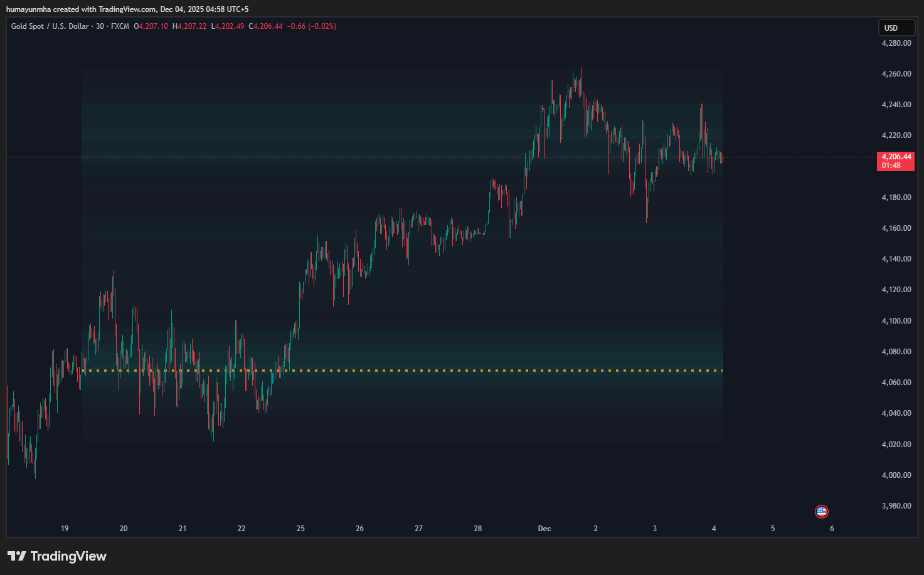Click the 4,120.00 price scale label
Image resolution: width=924 pixels, height=575 pixels.
[x=896, y=290]
